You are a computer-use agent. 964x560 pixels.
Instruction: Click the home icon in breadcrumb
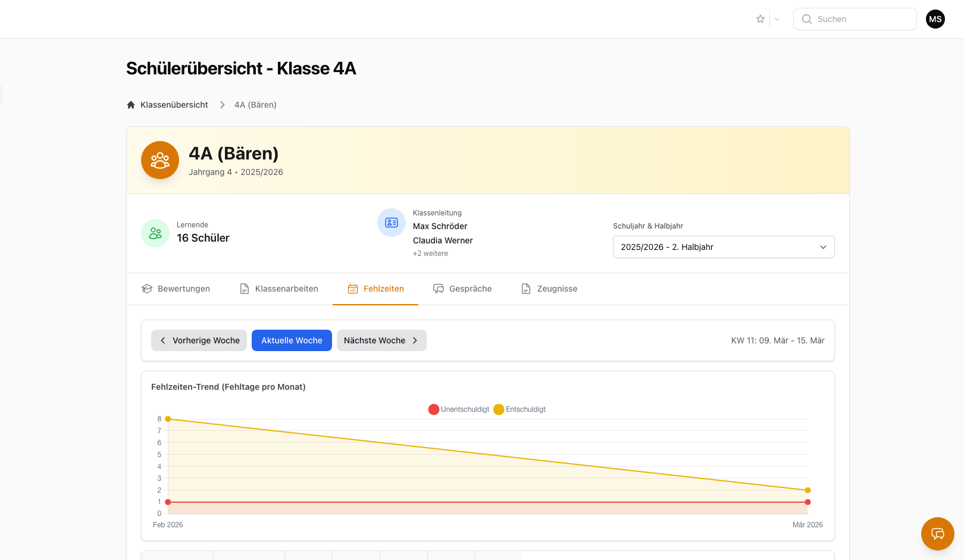(x=131, y=105)
